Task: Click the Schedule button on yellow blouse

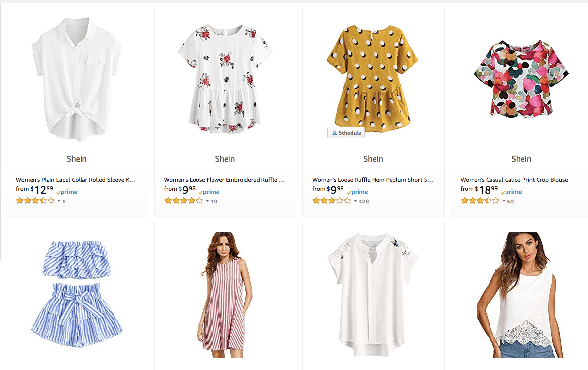Action: (x=346, y=133)
